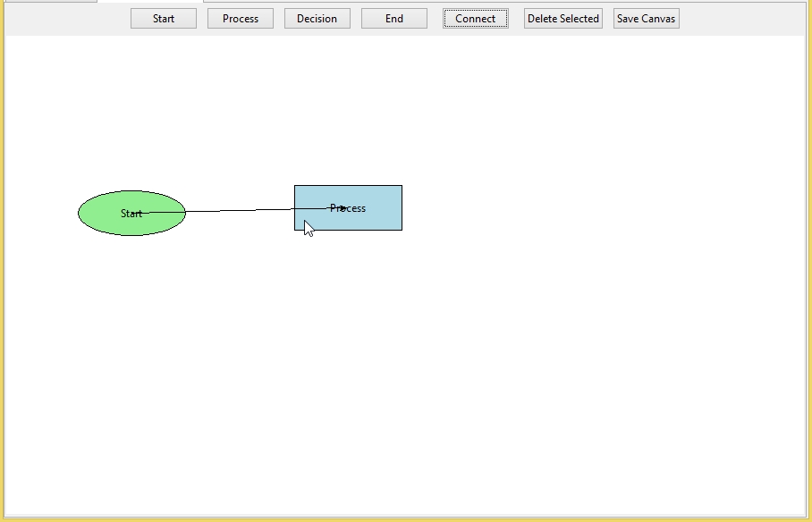The width and height of the screenshot is (812, 522).
Task: Insert a Decision shape from the toolbar
Action: coord(317,19)
